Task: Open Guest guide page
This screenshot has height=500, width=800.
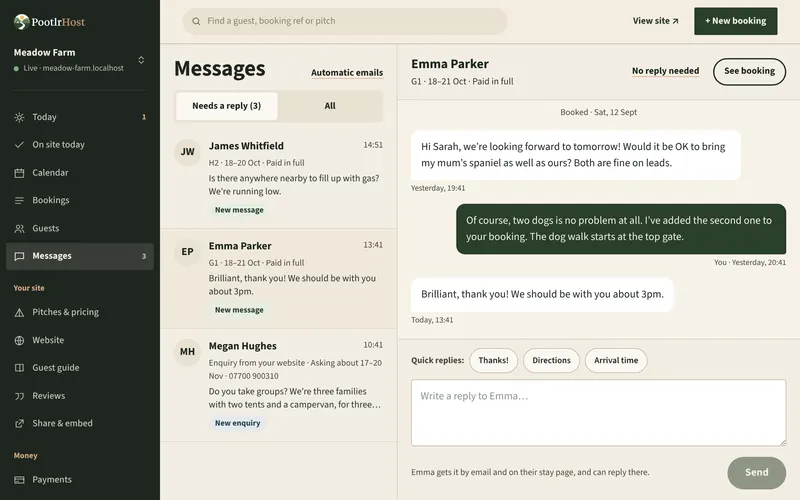Action: tap(80, 368)
